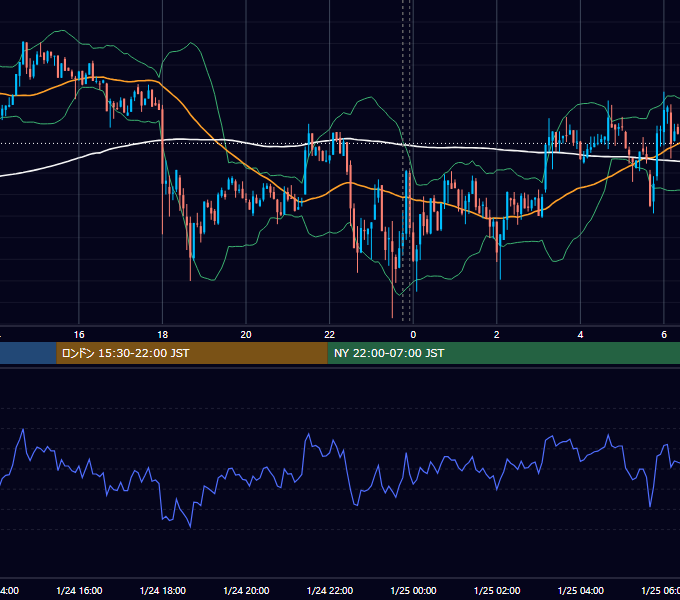The height and width of the screenshot is (600, 680).
Task: Click hour label 20 on the upper axis
Action: click(246, 335)
